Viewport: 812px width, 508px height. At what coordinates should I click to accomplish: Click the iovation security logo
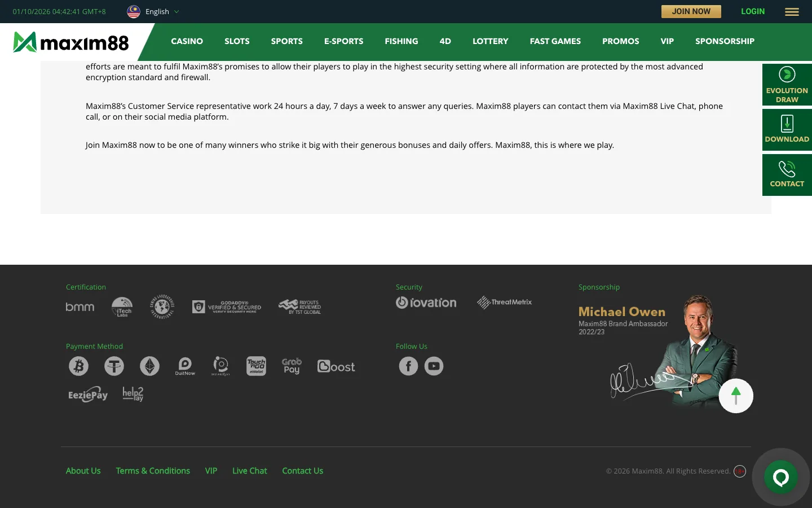(426, 303)
